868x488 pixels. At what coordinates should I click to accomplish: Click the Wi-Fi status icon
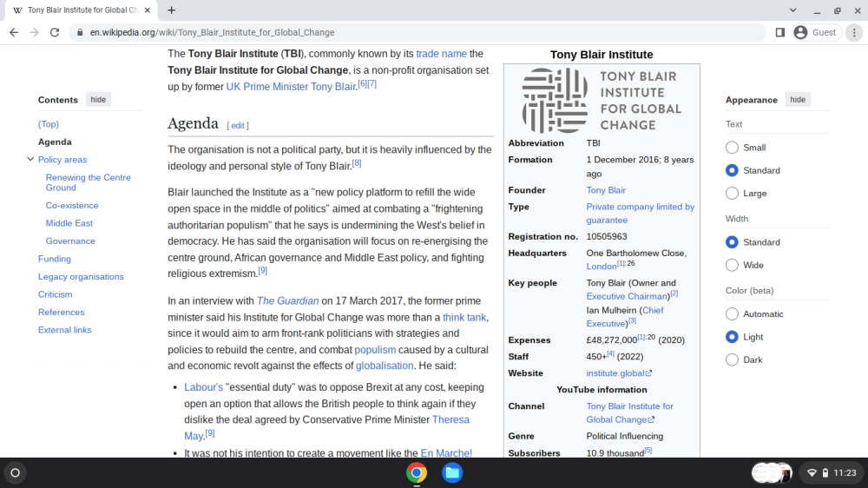coord(812,472)
